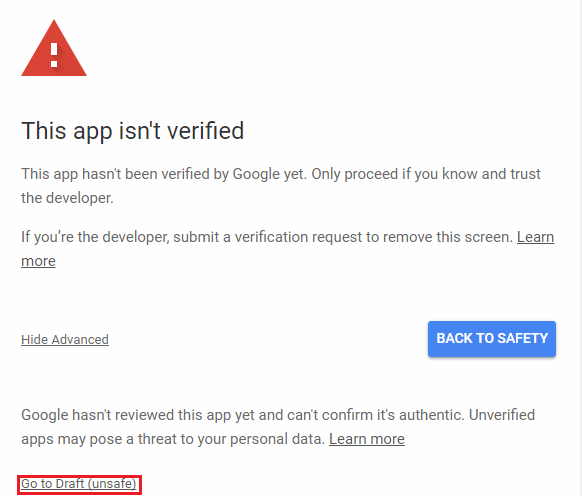This screenshot has width=582, height=496.
Task: Click the word "Learn" after "remove this screen."
Action: coord(535,237)
